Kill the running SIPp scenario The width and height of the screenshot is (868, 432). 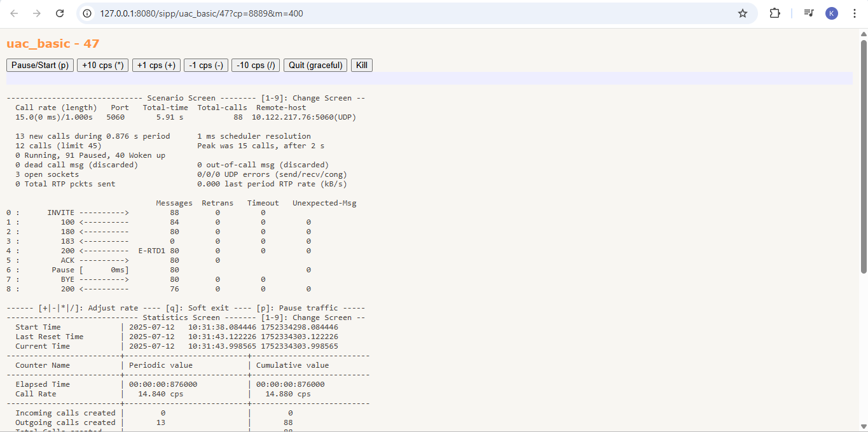[x=361, y=65]
